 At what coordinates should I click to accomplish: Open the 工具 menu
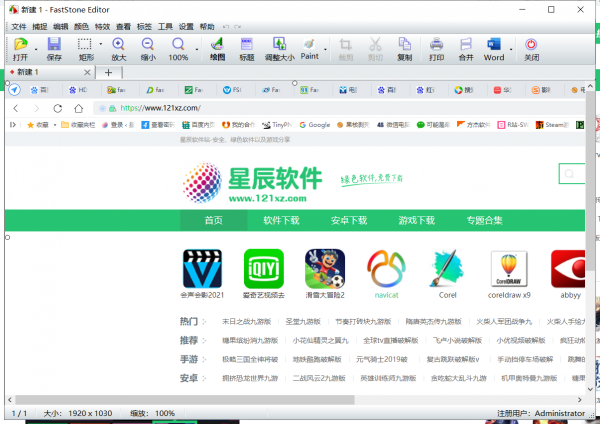click(x=165, y=27)
